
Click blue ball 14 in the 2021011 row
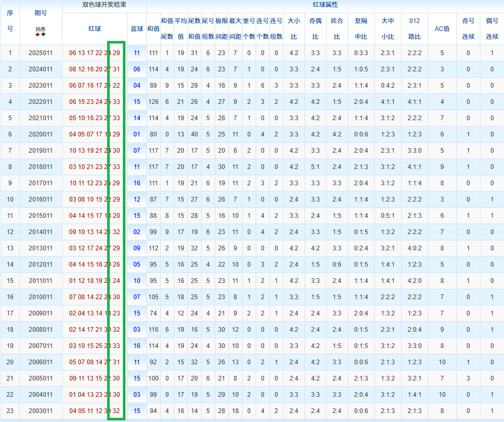coord(137,118)
